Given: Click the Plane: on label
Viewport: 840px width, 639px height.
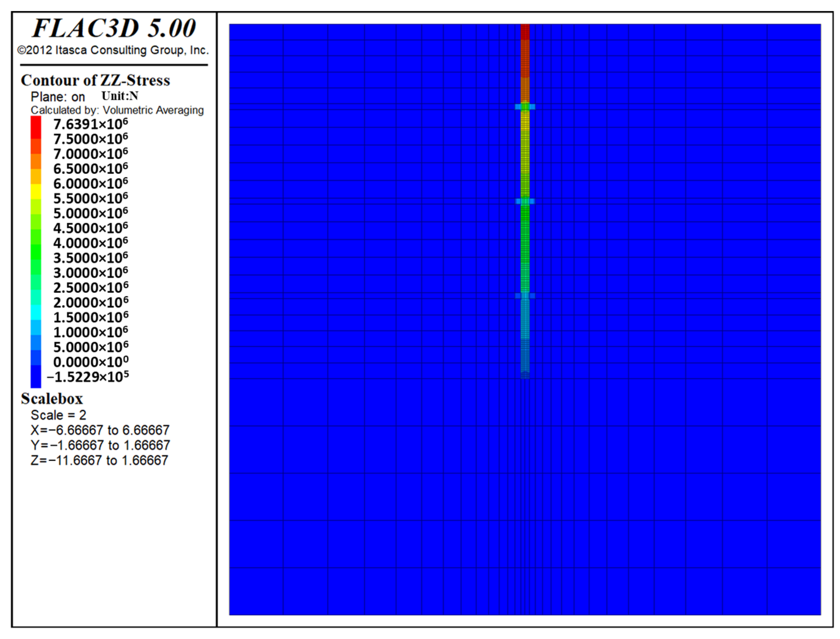Looking at the screenshot, I should coord(58,97).
